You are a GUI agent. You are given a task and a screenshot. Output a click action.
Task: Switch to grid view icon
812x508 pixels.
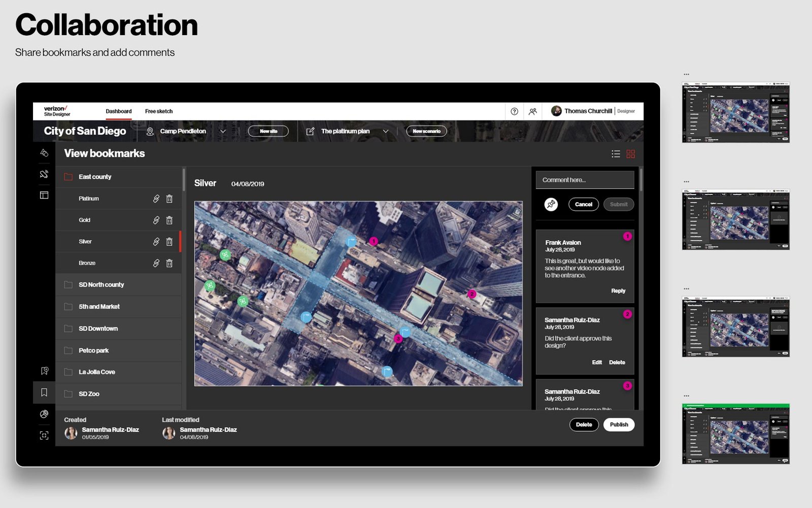(631, 153)
